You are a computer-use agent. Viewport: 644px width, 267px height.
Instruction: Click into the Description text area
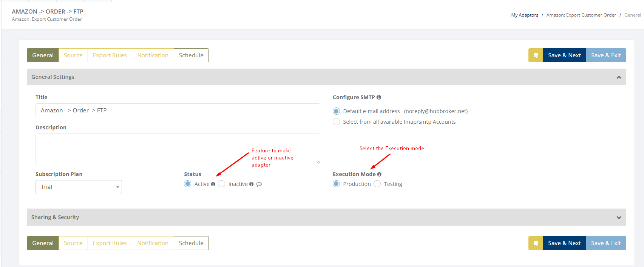click(178, 149)
